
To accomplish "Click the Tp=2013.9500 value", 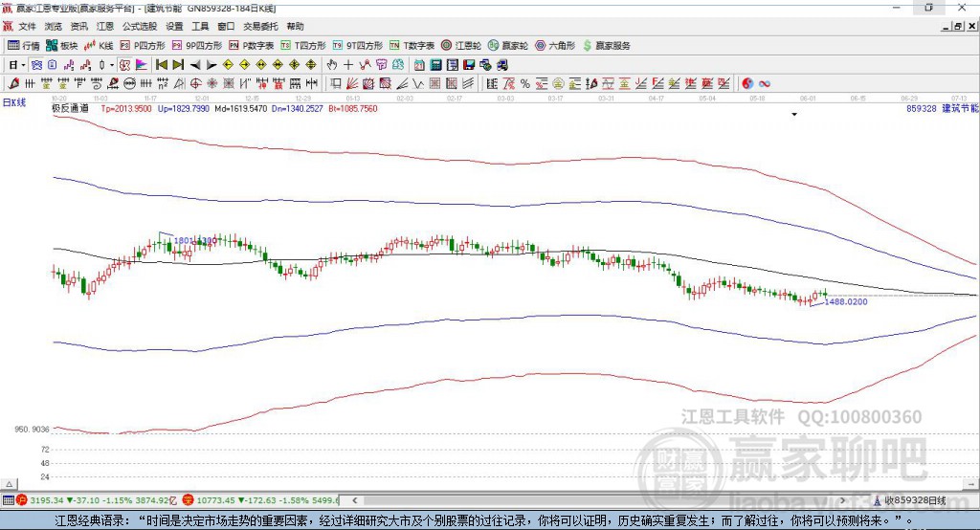I will click(x=126, y=109).
